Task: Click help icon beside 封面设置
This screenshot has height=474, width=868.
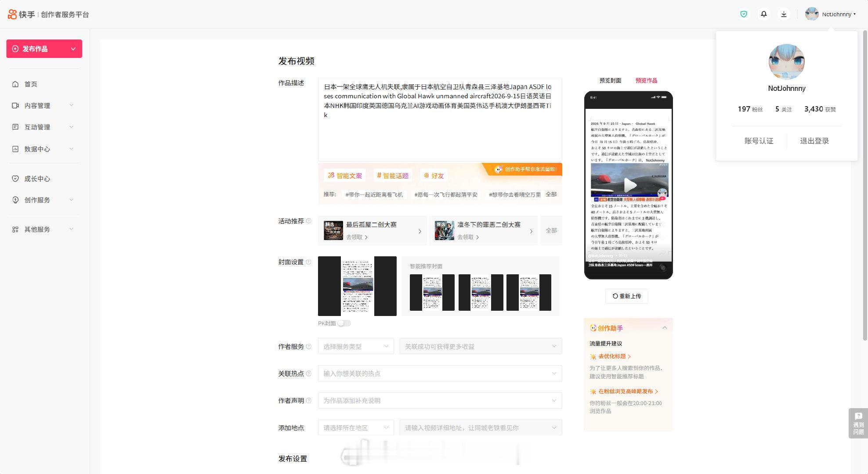Action: 308,262
